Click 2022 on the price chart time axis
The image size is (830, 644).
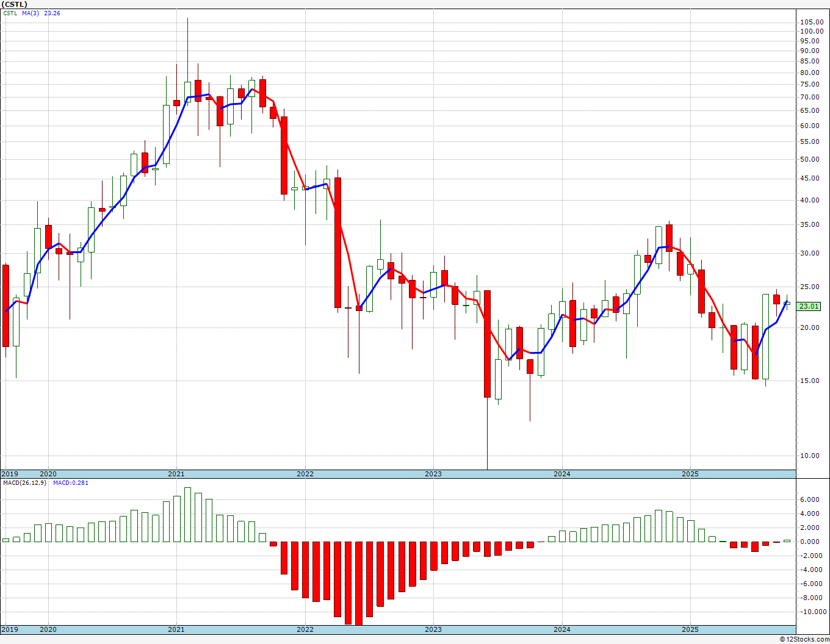[305, 474]
